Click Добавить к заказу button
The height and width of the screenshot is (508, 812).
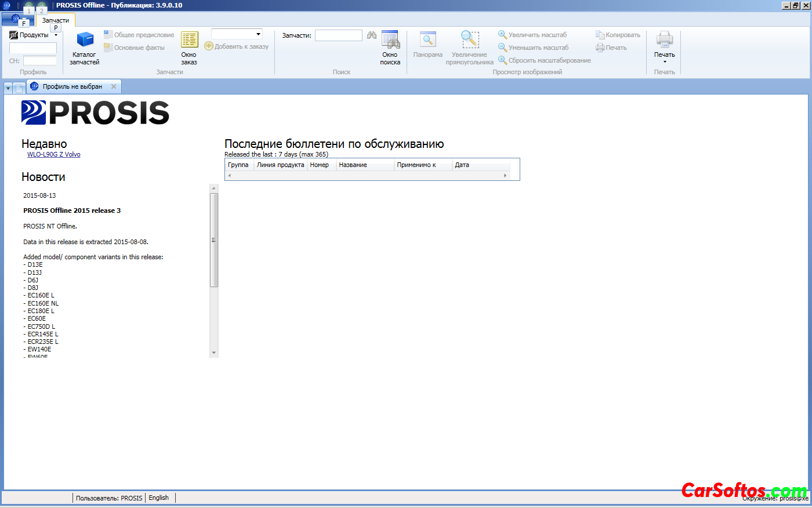[x=237, y=46]
